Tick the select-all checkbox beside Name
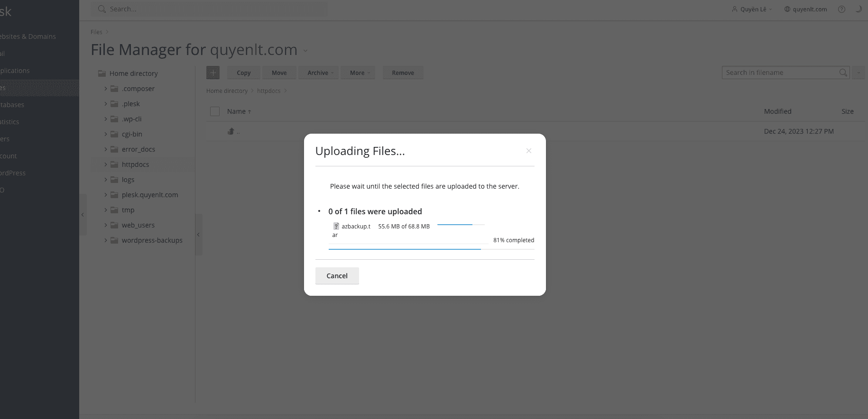 [x=215, y=111]
